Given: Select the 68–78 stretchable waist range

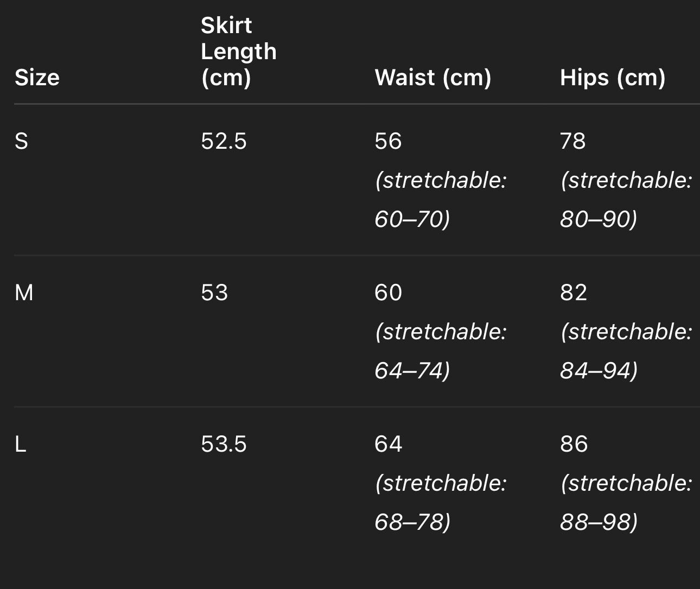Looking at the screenshot, I should point(412,522).
